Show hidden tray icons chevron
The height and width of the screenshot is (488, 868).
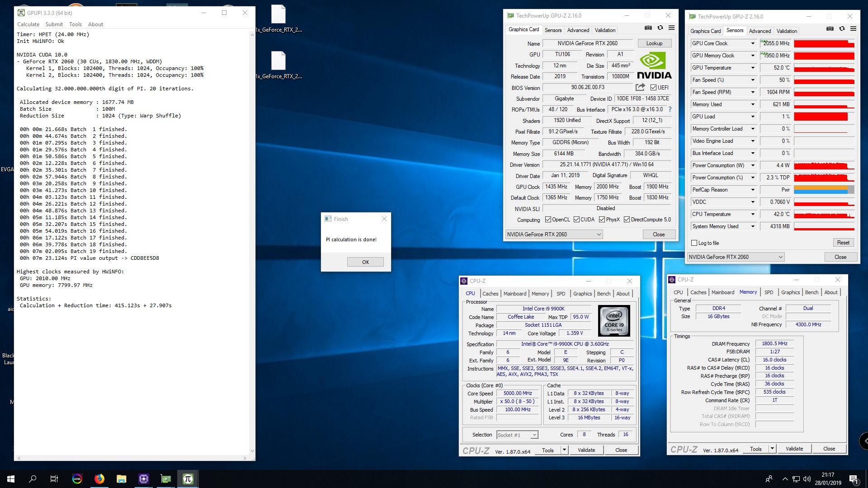point(785,479)
